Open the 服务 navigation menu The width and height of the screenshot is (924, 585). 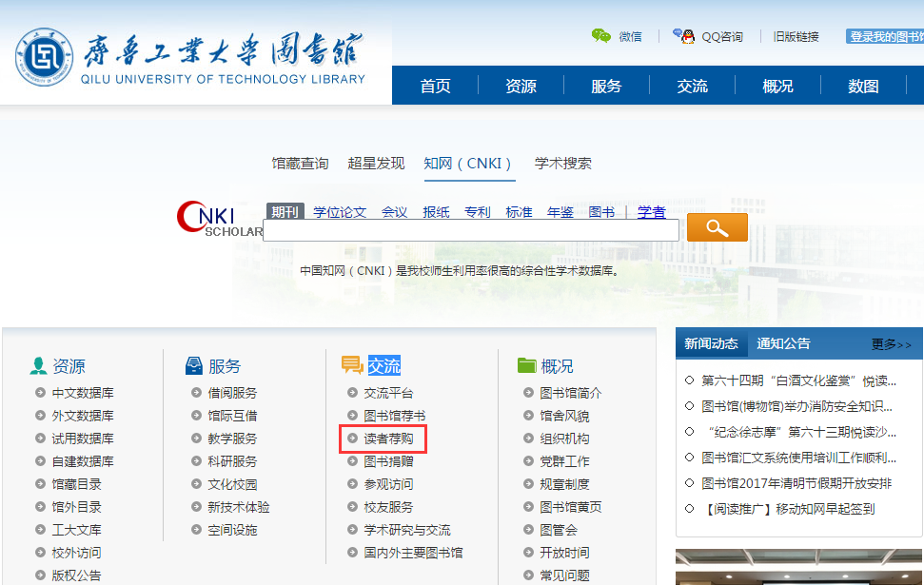tap(606, 87)
